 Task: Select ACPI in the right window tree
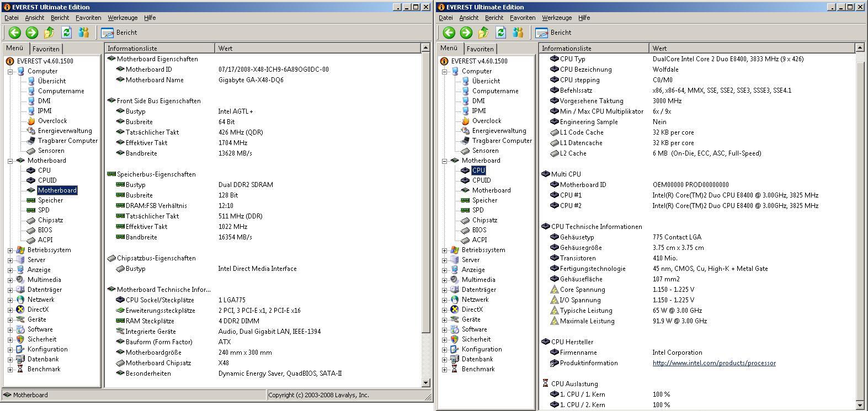tap(480, 240)
